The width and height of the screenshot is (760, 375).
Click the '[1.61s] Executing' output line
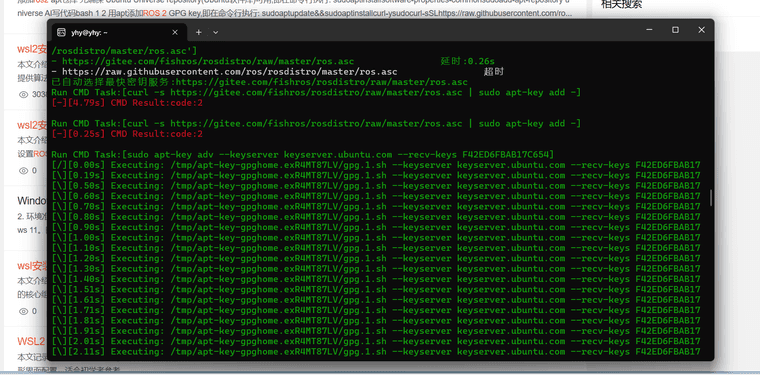[376, 299]
